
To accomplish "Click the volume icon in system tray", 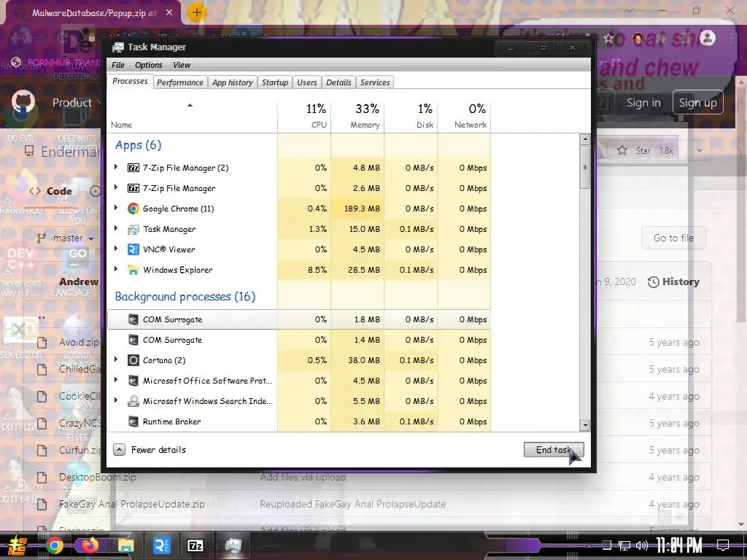I will 642,545.
